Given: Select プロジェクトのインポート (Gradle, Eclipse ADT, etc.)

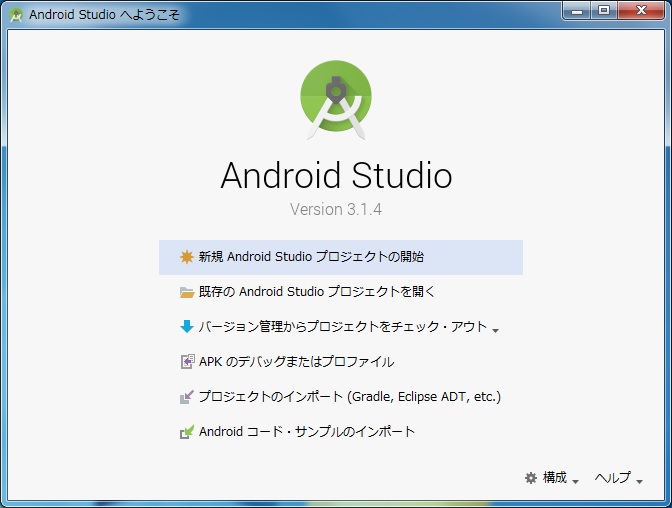Looking at the screenshot, I should (x=350, y=397).
